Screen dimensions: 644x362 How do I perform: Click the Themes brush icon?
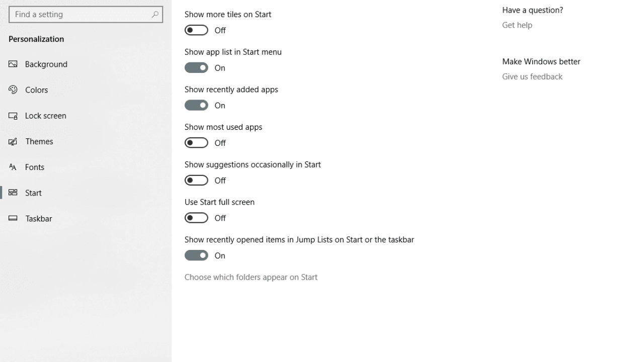click(13, 141)
